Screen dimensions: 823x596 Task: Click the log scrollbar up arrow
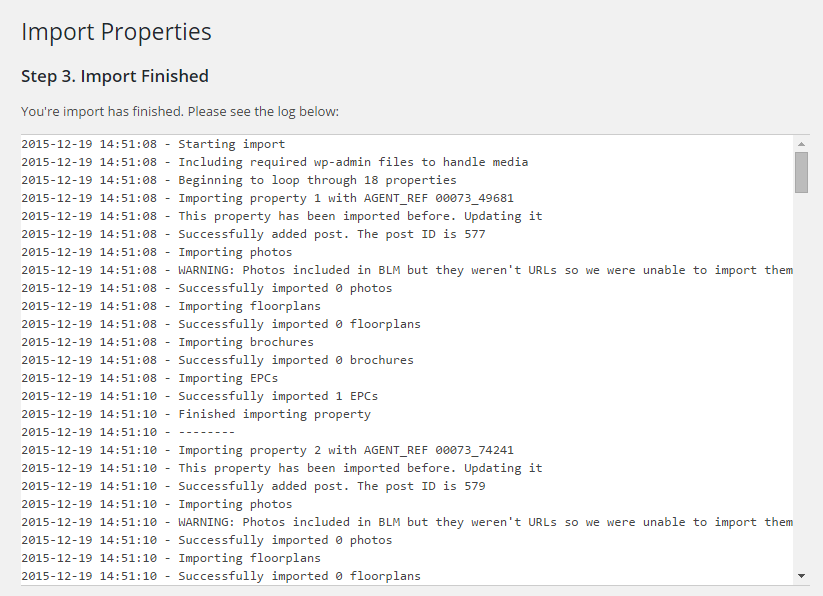point(801,144)
